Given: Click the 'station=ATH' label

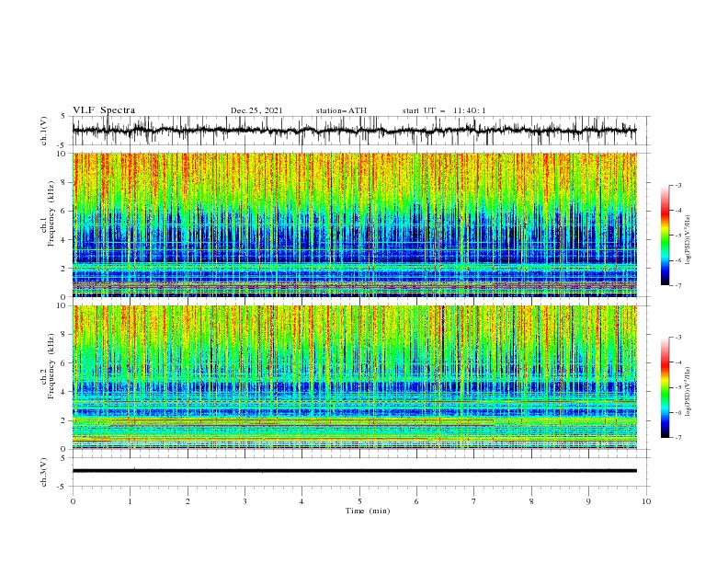Looking at the screenshot, I should pos(341,110).
